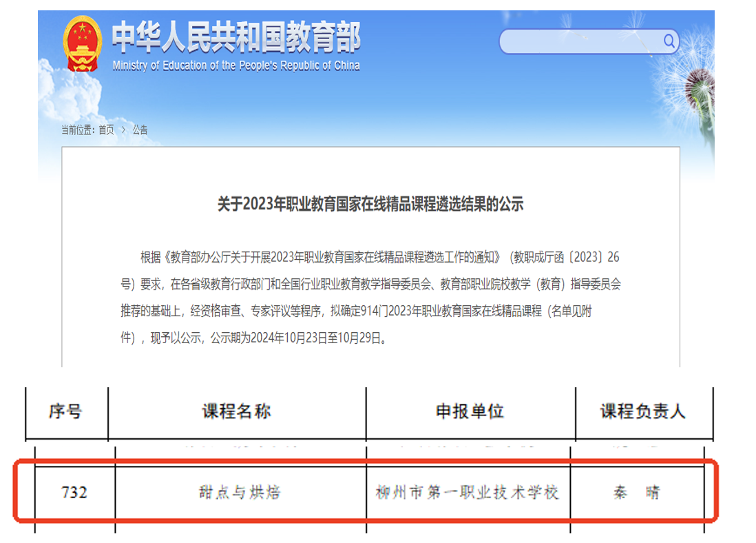The width and height of the screenshot is (756, 543).
Task: Click the magnifier search icon
Action: click(x=669, y=41)
